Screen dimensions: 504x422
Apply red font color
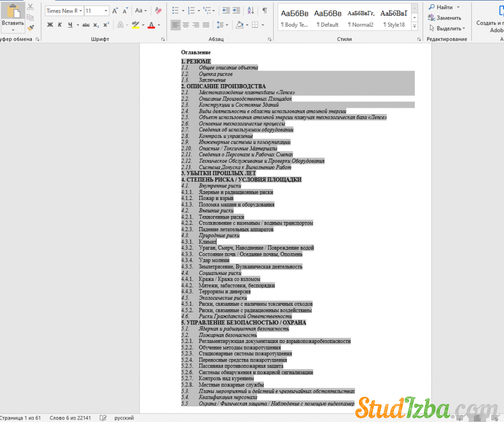151,25
